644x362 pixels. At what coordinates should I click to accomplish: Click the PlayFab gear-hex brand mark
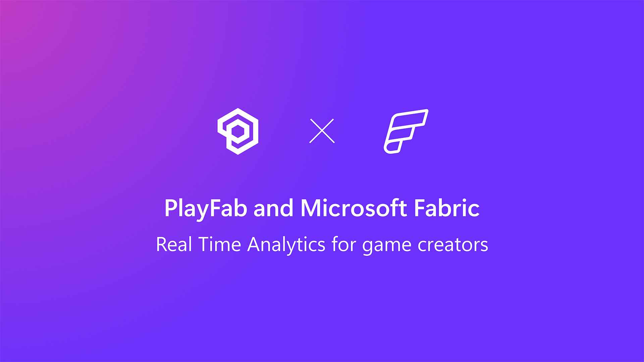238,131
